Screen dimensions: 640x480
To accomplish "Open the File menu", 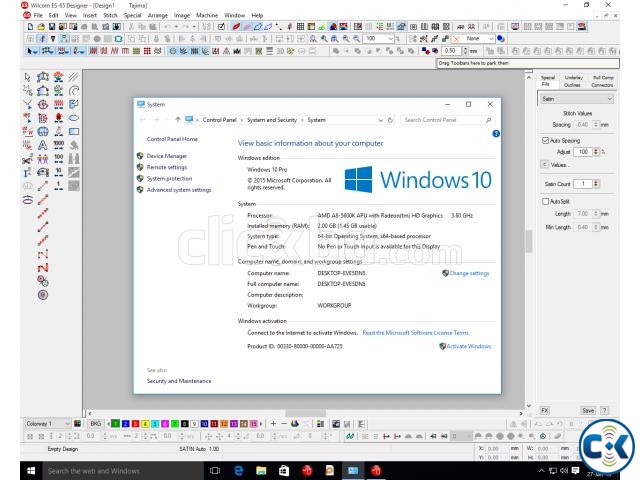I will tap(38, 15).
